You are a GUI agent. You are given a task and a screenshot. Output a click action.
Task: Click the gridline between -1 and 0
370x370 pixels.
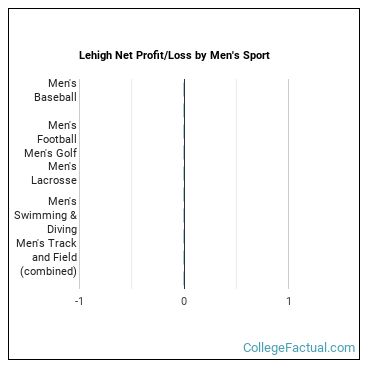[x=132, y=184]
